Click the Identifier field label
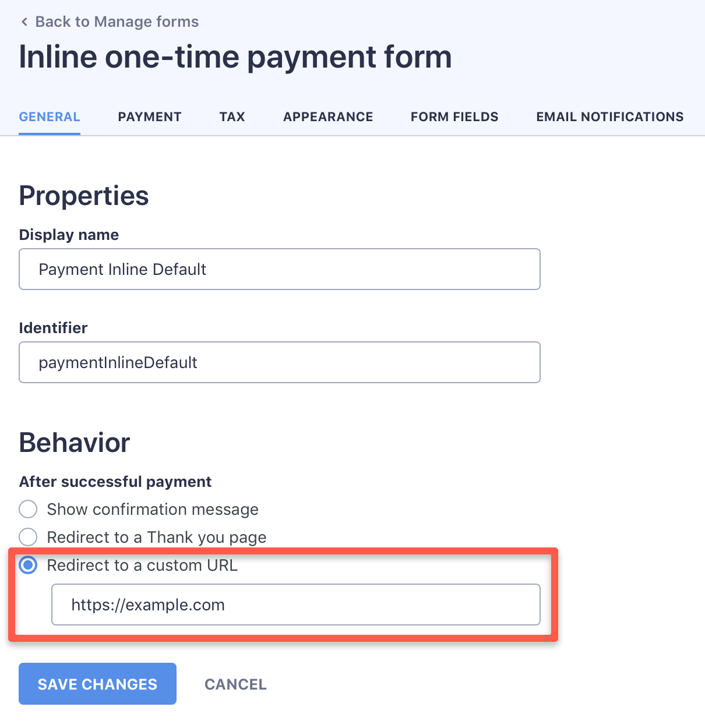This screenshot has height=728, width=705. (53, 328)
